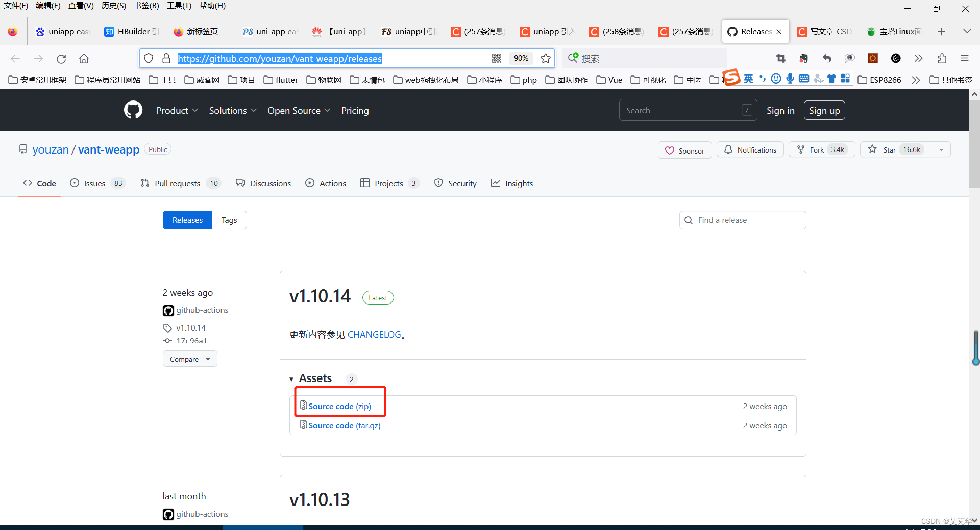Open the CHANGELOG link
Viewport: 980px width, 530px height.
374,335
